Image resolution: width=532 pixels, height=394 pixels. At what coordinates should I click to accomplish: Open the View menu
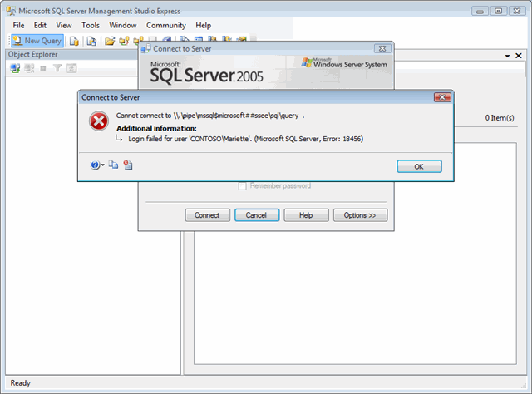pyautogui.click(x=64, y=26)
